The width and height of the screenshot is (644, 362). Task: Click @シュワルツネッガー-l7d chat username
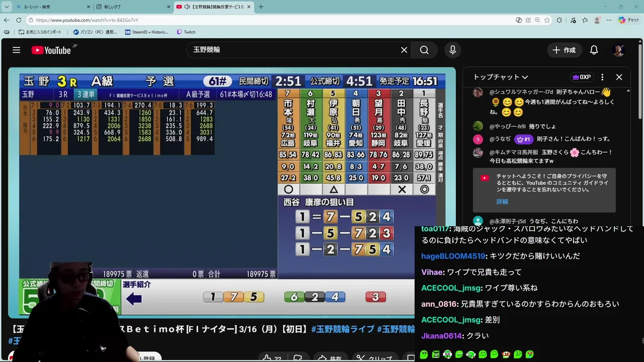point(521,92)
